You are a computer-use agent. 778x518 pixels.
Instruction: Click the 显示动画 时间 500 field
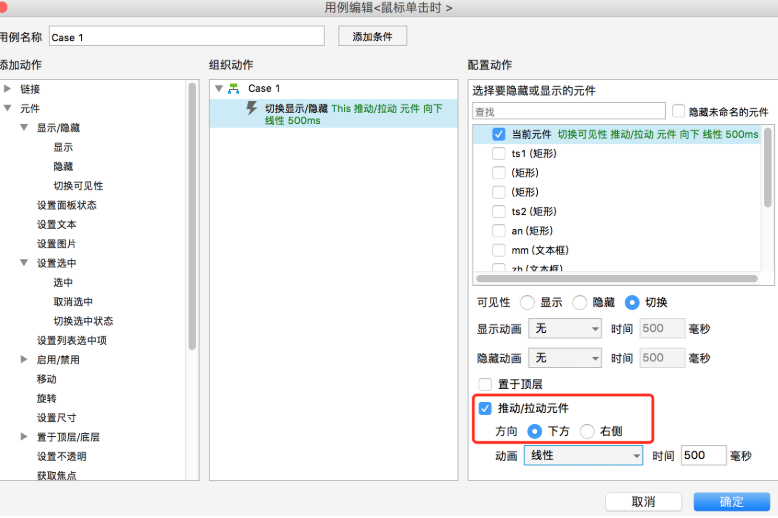point(662,328)
